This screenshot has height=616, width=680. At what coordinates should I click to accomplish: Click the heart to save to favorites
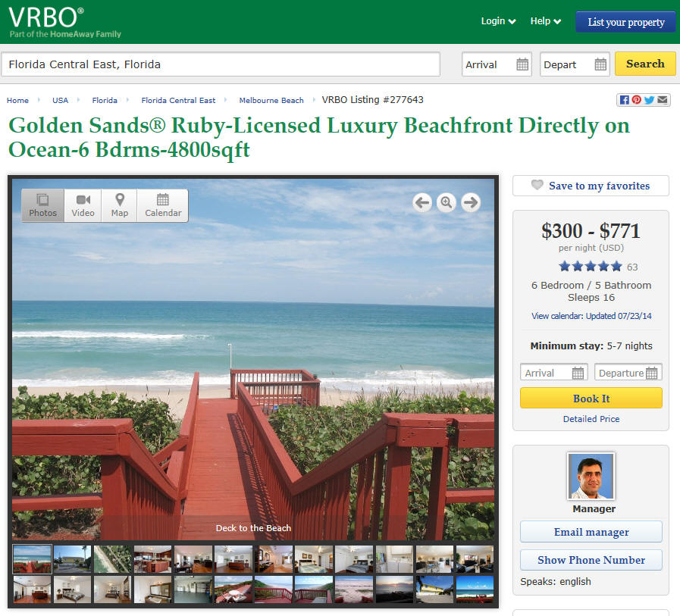point(537,185)
